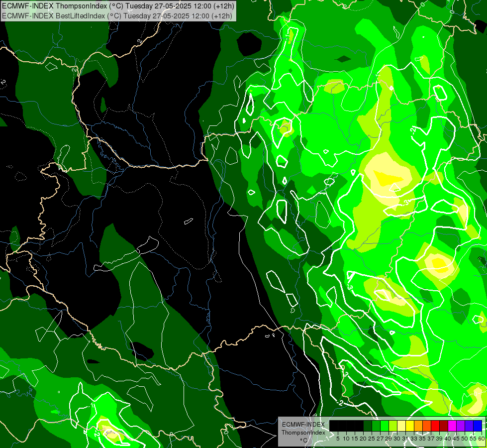Click the legend scale value '35'

[422, 439]
